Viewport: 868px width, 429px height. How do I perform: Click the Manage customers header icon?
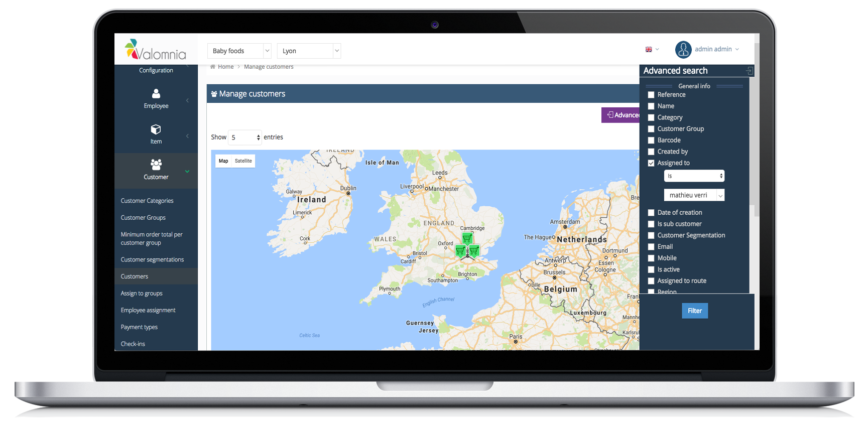click(214, 94)
